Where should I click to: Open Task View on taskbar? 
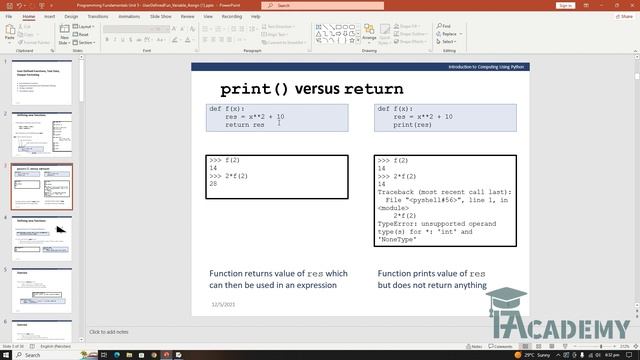point(104,355)
